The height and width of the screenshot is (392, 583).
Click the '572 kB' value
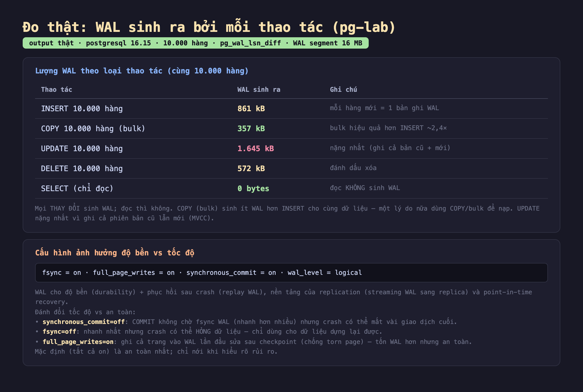coord(251,168)
